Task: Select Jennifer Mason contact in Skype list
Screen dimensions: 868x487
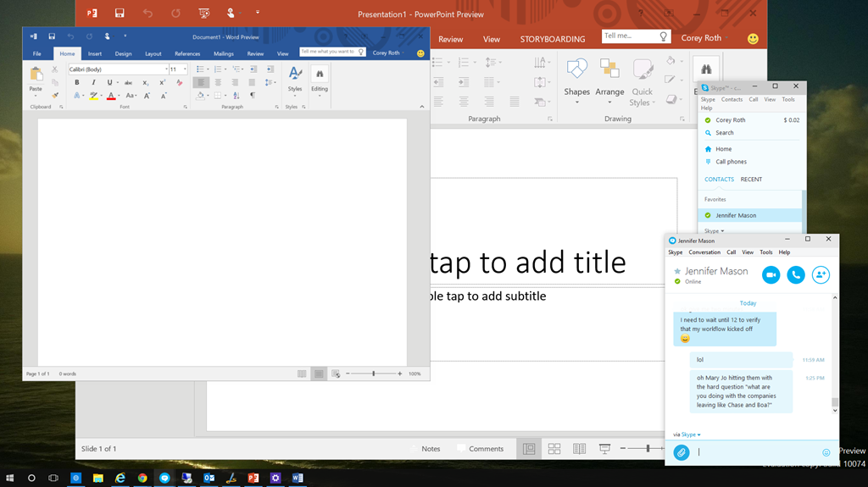Action: click(749, 215)
